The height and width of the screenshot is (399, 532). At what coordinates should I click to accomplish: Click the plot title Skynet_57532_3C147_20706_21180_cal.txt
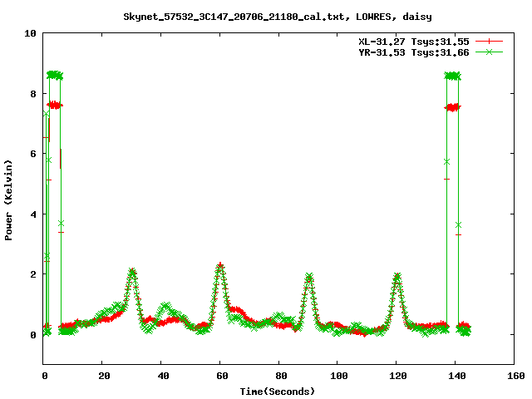[x=236, y=17]
